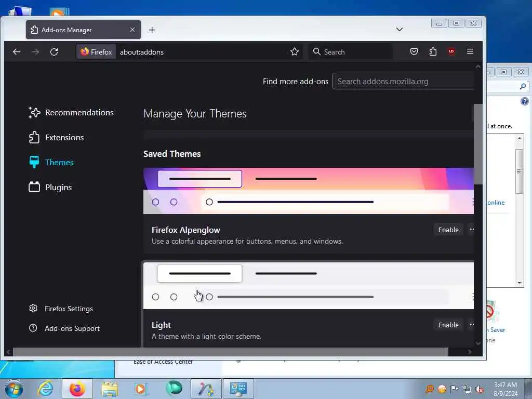
Task: Open the Windows Start menu
Action: pos(14,389)
